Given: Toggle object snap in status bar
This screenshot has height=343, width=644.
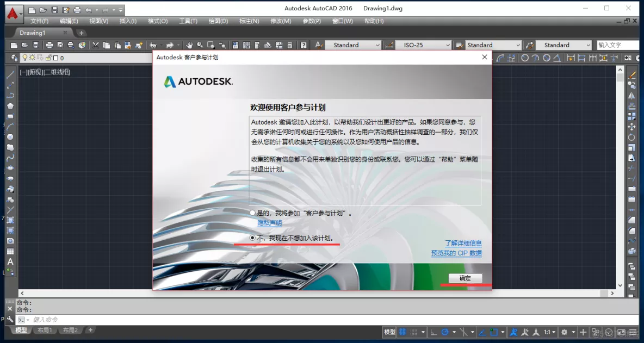Looking at the screenshot, I should click(494, 332).
